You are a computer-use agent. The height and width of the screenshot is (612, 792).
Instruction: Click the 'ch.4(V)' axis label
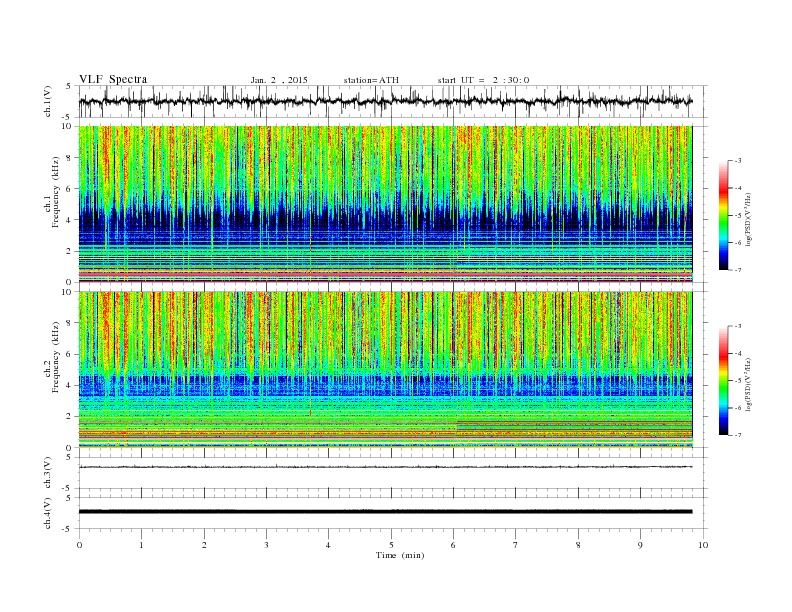click(48, 513)
